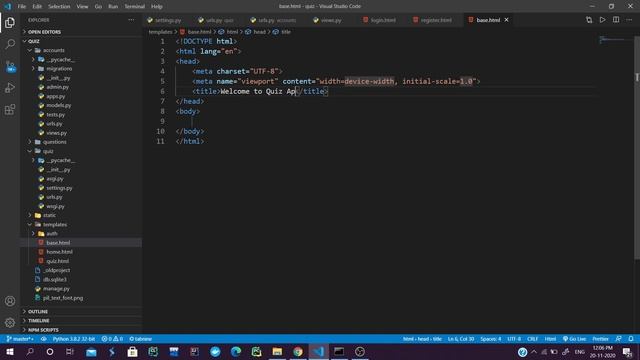
Task: Click Spaces: 4 indentation setting
Action: pyautogui.click(x=490, y=339)
